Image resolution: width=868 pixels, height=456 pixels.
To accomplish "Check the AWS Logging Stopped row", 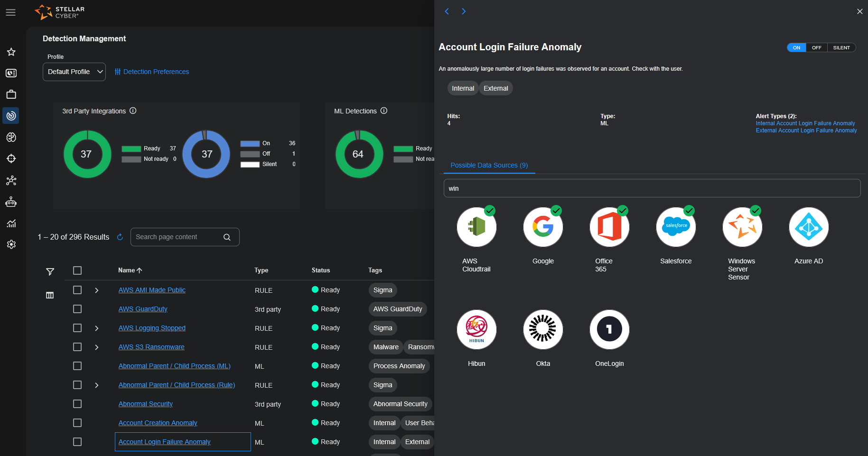I will (77, 328).
